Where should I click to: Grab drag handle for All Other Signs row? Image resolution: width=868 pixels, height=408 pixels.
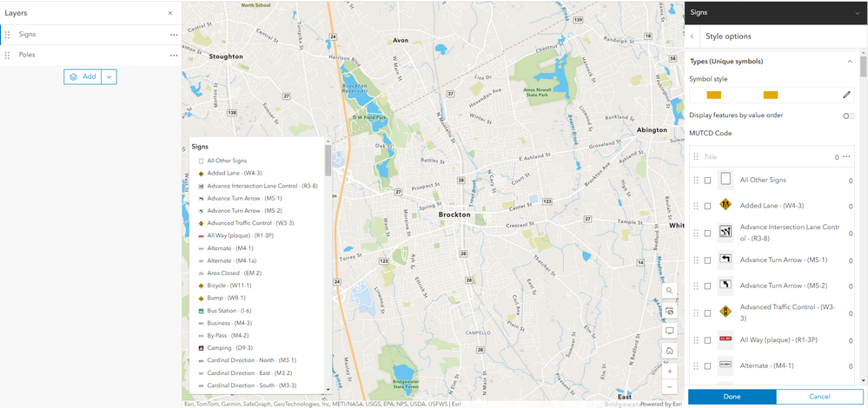(696, 181)
